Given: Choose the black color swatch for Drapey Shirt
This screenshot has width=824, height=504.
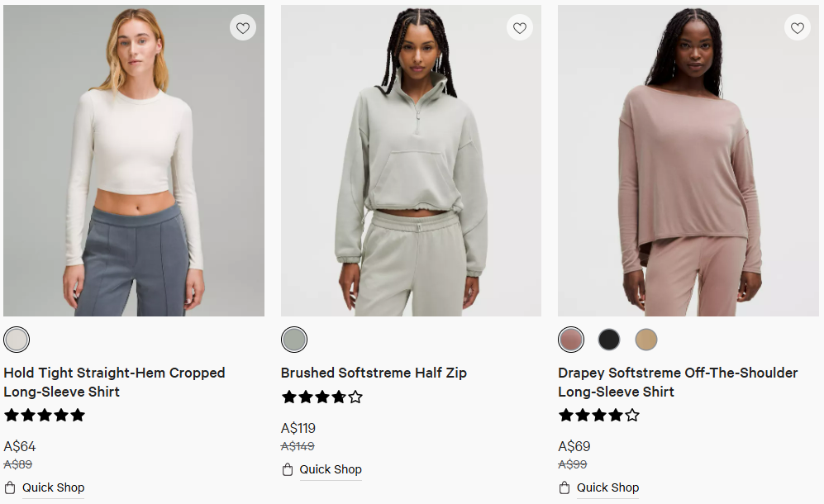Looking at the screenshot, I should tap(609, 340).
